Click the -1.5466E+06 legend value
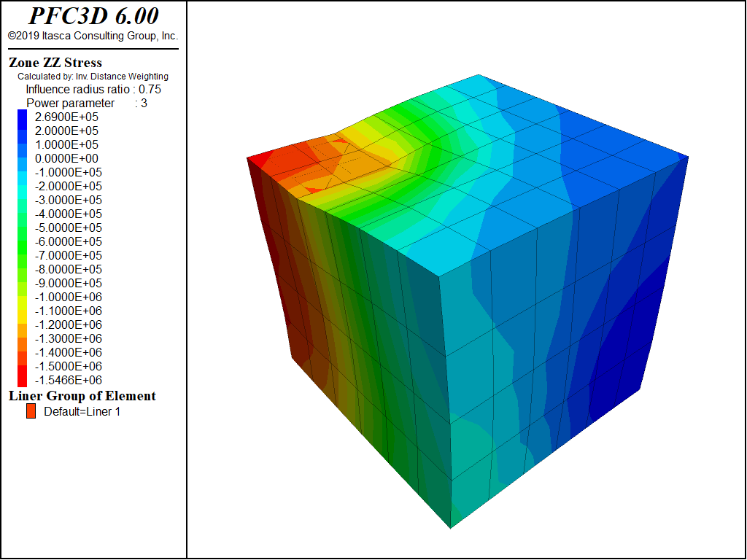The height and width of the screenshot is (560, 747). click(68, 379)
